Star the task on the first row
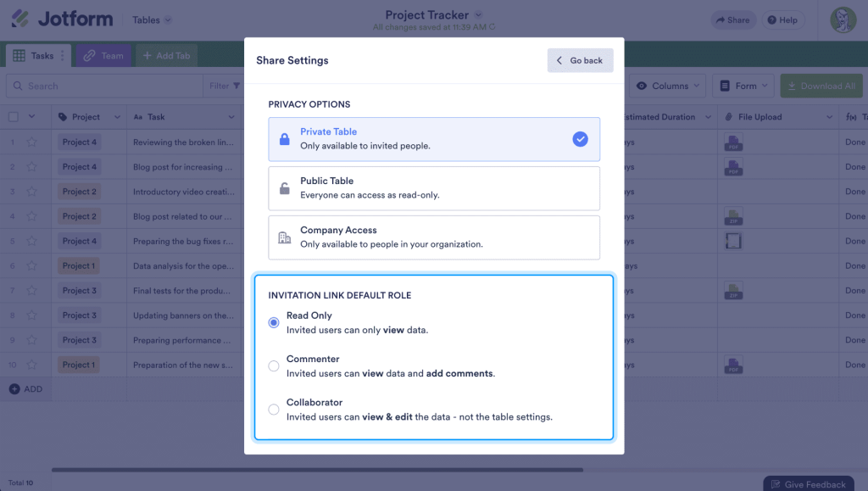The width and height of the screenshot is (868, 491). click(x=31, y=142)
